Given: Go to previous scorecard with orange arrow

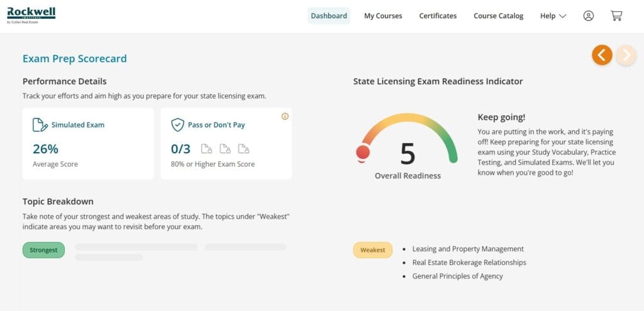Looking at the screenshot, I should 602,55.
